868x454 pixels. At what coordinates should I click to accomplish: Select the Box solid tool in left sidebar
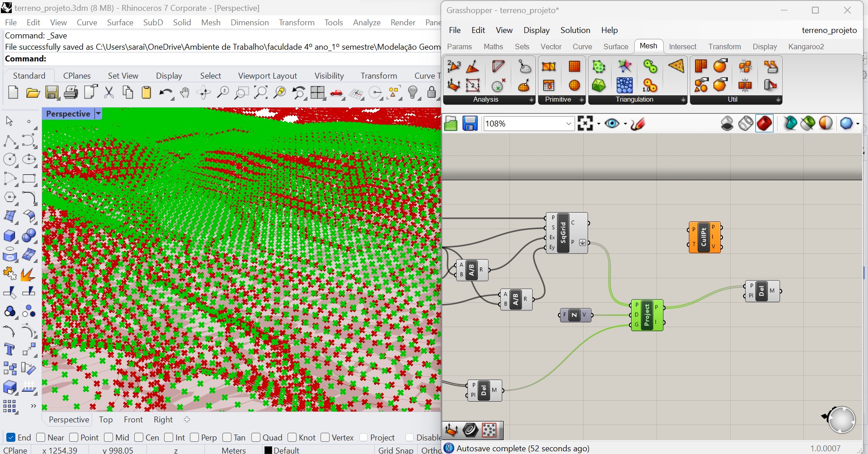point(9,236)
